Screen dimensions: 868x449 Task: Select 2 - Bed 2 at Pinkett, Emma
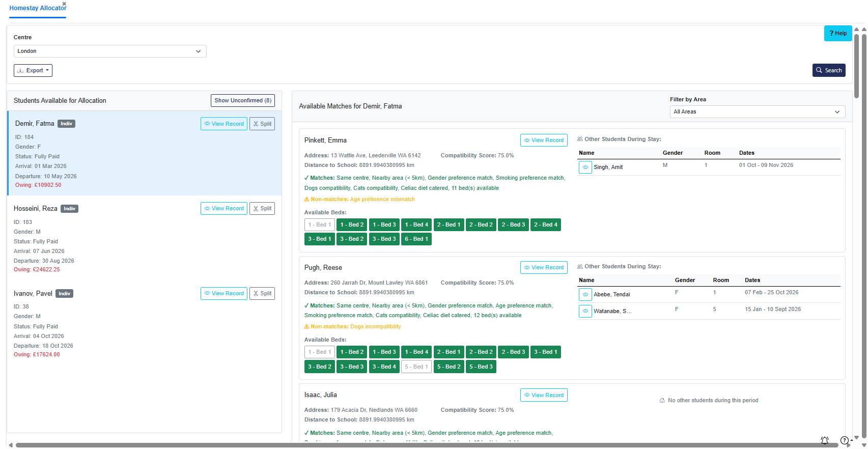(481, 225)
